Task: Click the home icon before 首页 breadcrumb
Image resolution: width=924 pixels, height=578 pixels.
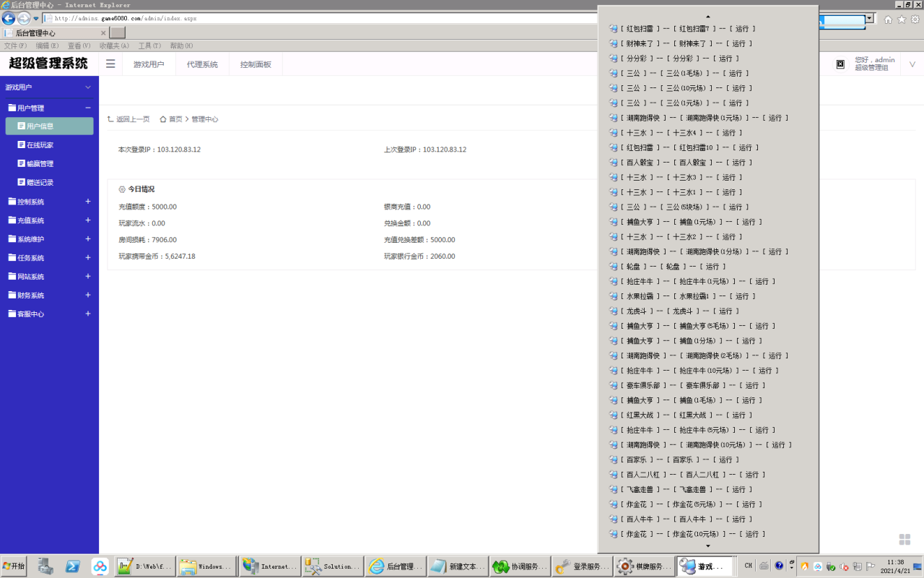Action: click(x=163, y=119)
